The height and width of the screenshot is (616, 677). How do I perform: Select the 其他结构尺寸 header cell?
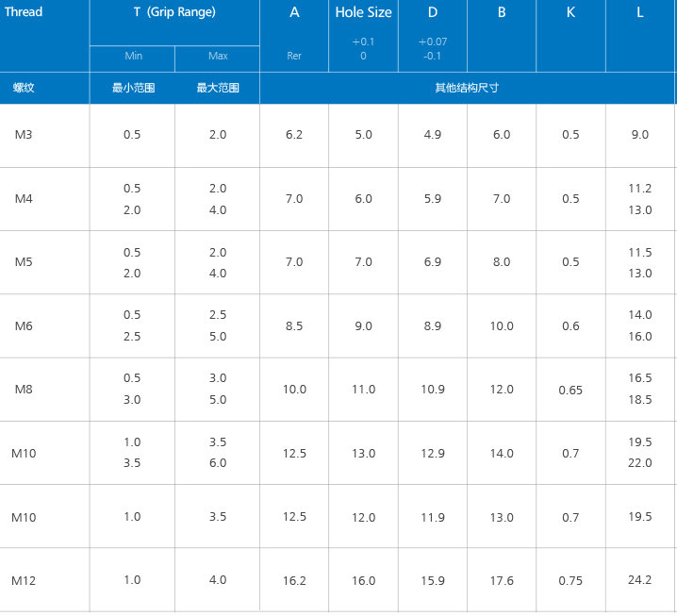point(467,88)
